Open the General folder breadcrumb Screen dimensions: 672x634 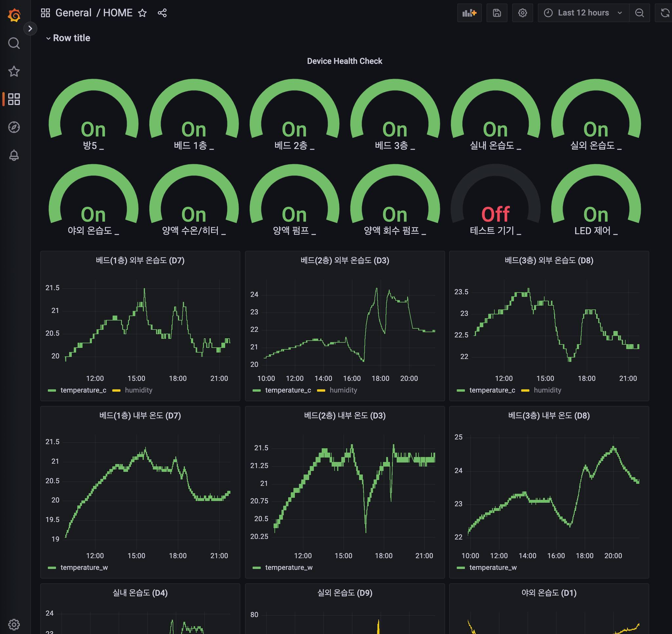pos(73,13)
